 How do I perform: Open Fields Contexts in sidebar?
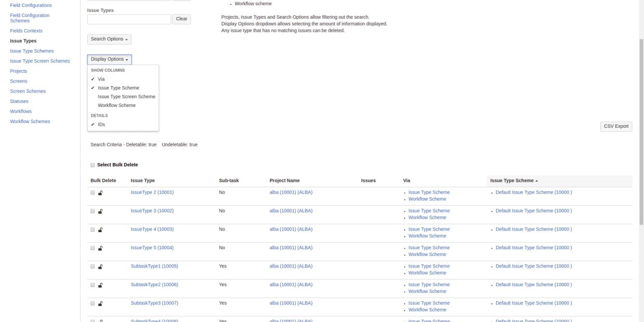[x=26, y=31]
